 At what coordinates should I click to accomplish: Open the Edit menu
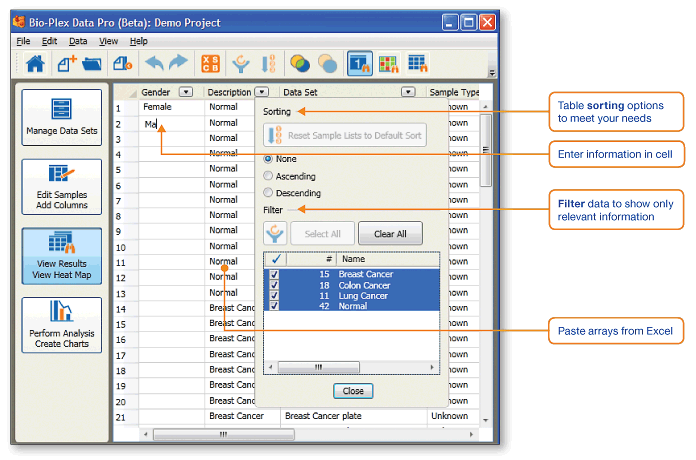coord(49,41)
